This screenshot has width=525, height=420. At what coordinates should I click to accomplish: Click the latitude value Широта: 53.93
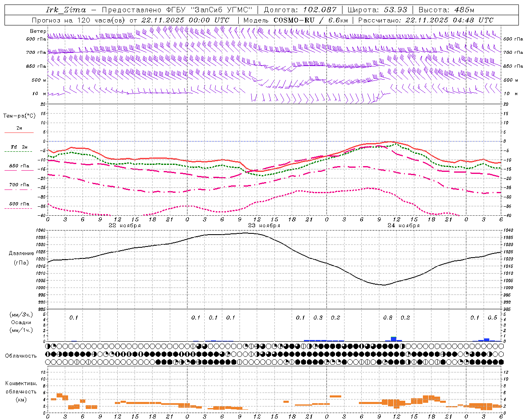pyautogui.click(x=377, y=10)
